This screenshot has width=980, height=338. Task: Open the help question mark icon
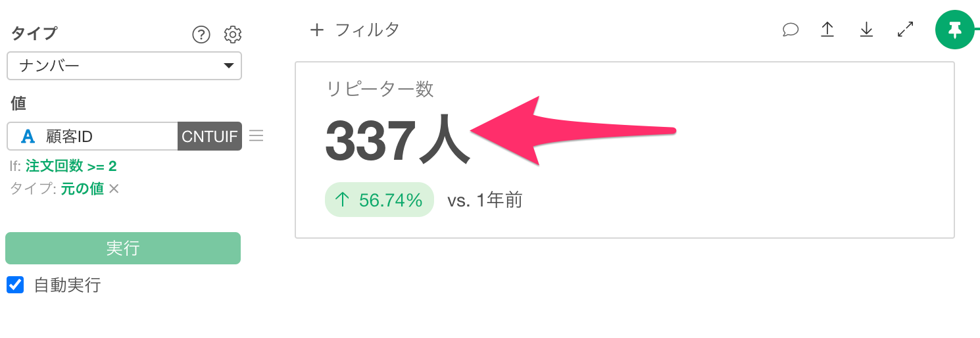click(201, 34)
